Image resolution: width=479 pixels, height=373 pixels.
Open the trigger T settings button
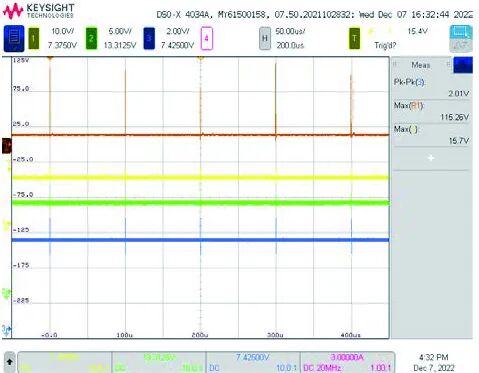pyautogui.click(x=354, y=39)
